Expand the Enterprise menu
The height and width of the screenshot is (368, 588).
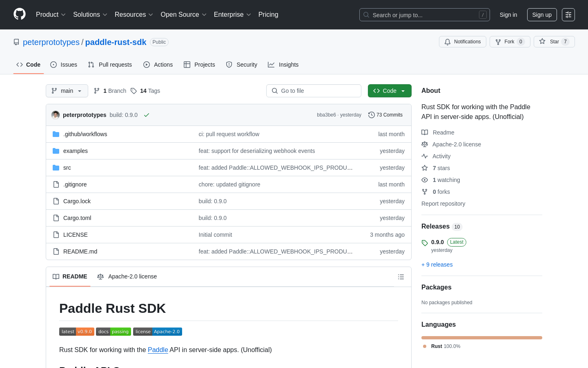coord(232,15)
